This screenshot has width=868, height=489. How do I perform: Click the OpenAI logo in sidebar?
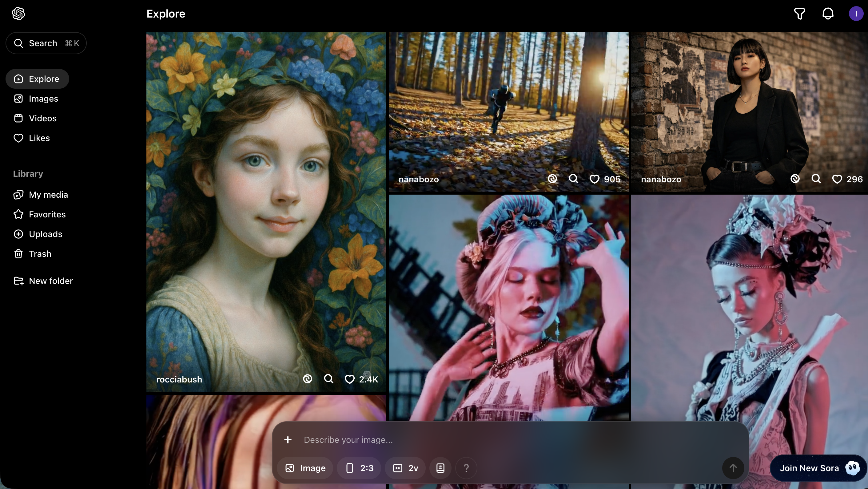(18, 14)
